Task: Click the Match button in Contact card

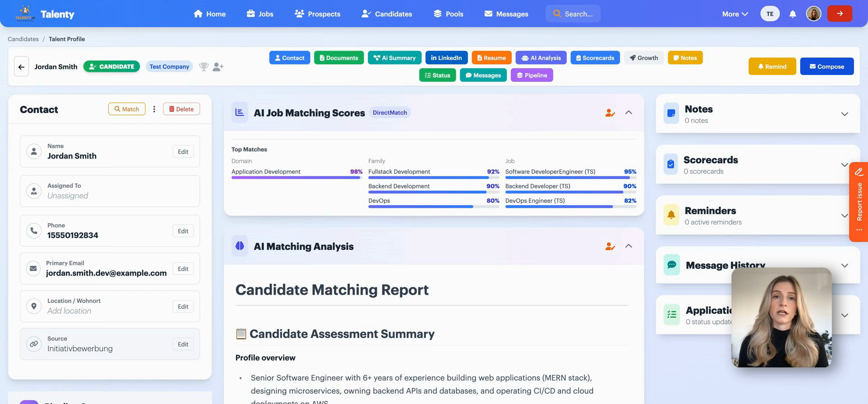Action: click(x=127, y=109)
